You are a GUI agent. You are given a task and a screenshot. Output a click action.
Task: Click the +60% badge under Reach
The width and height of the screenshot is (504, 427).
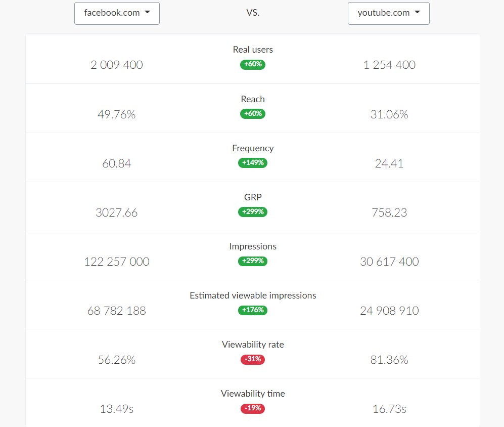tap(253, 114)
